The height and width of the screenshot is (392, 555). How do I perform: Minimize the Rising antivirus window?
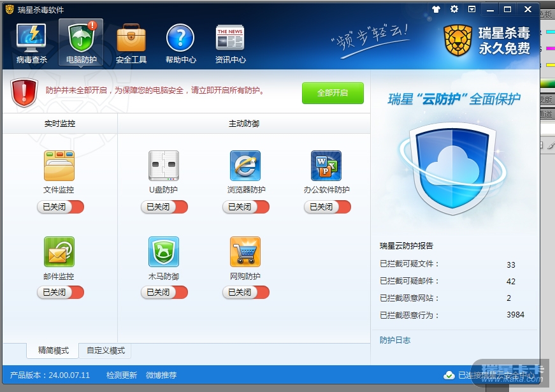490,10
